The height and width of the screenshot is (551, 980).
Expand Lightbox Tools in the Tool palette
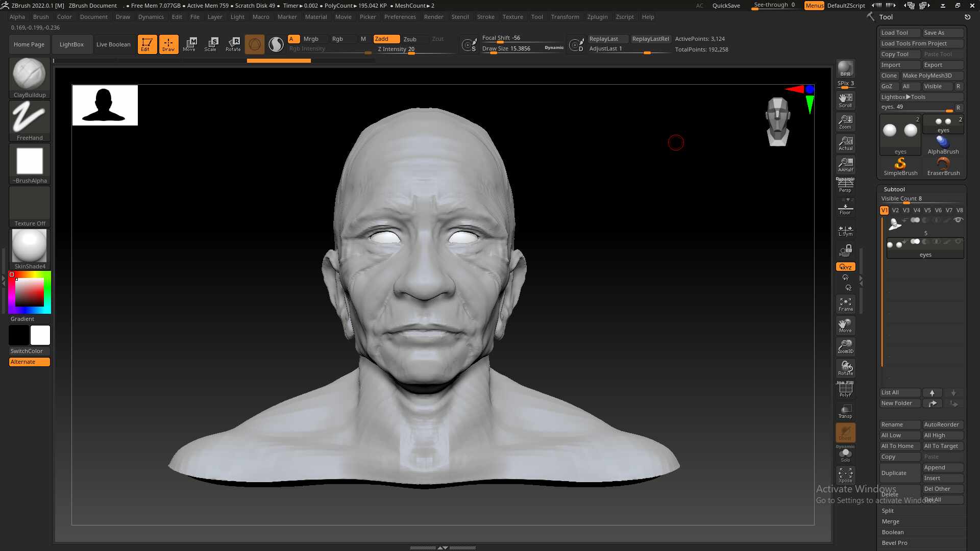pos(921,97)
